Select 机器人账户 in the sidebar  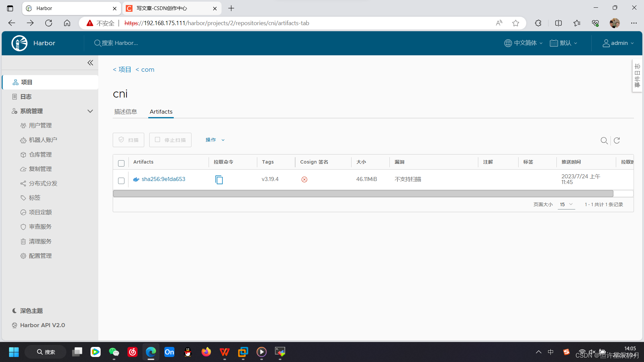(x=43, y=140)
